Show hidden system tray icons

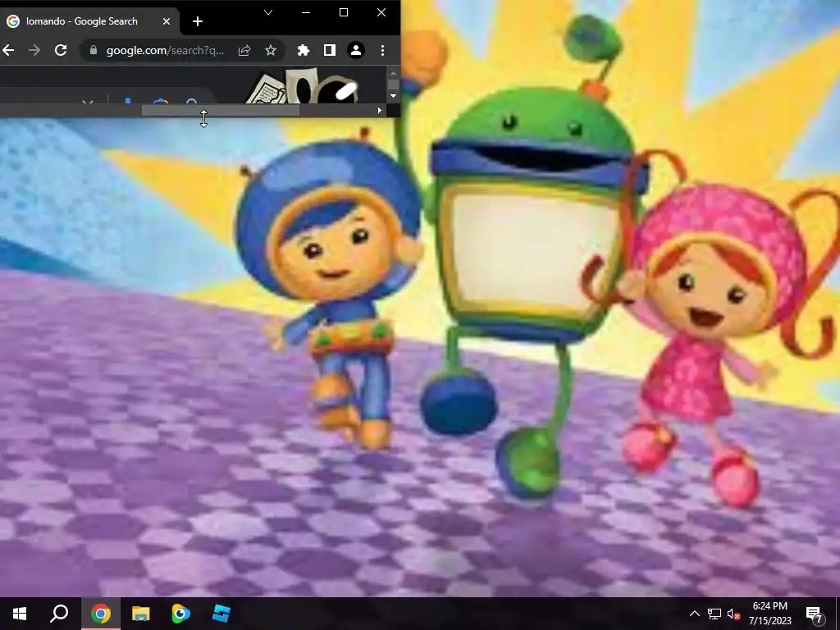(694, 614)
